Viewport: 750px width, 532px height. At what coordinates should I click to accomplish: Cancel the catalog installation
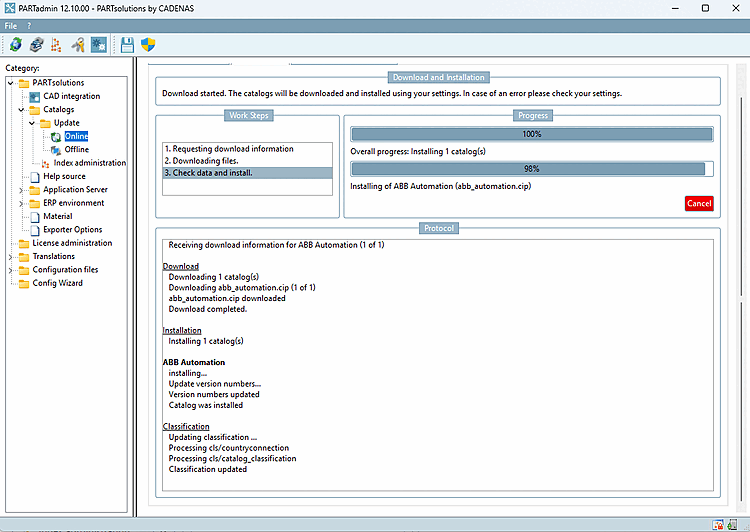click(x=699, y=203)
